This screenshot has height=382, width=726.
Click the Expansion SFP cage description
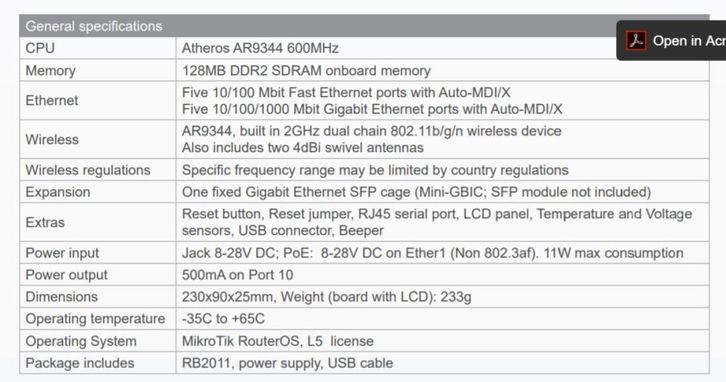(x=416, y=192)
